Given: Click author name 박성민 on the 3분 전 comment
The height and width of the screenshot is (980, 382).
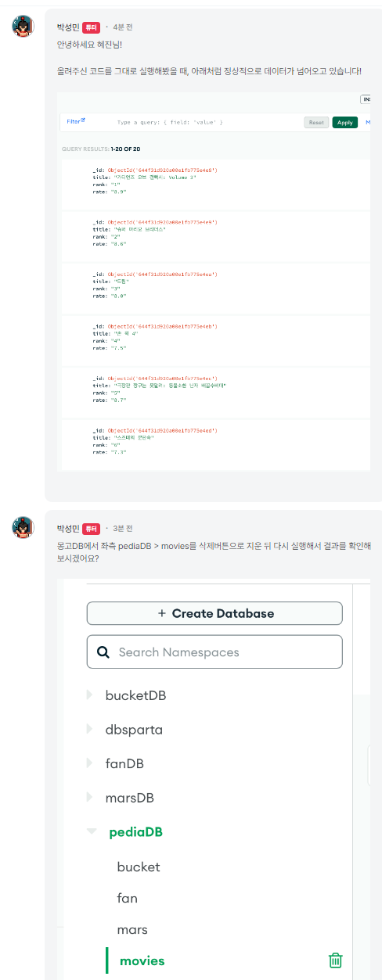Looking at the screenshot, I should tap(68, 529).
